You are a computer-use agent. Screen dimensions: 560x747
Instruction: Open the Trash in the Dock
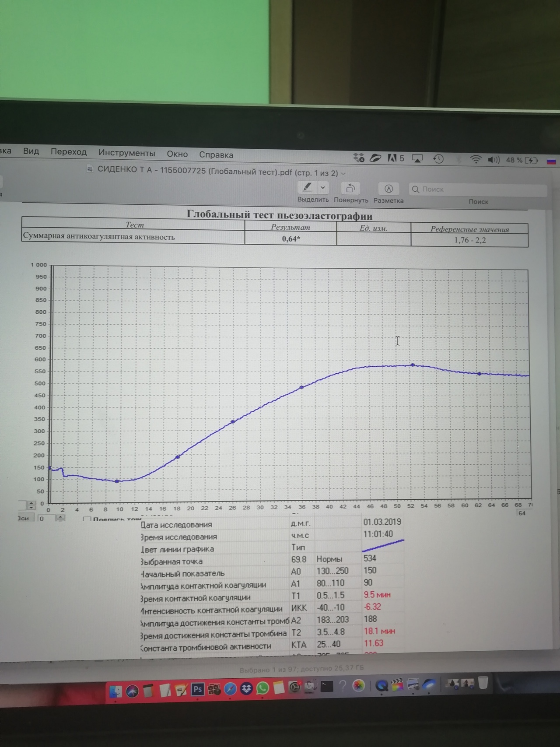483,683
